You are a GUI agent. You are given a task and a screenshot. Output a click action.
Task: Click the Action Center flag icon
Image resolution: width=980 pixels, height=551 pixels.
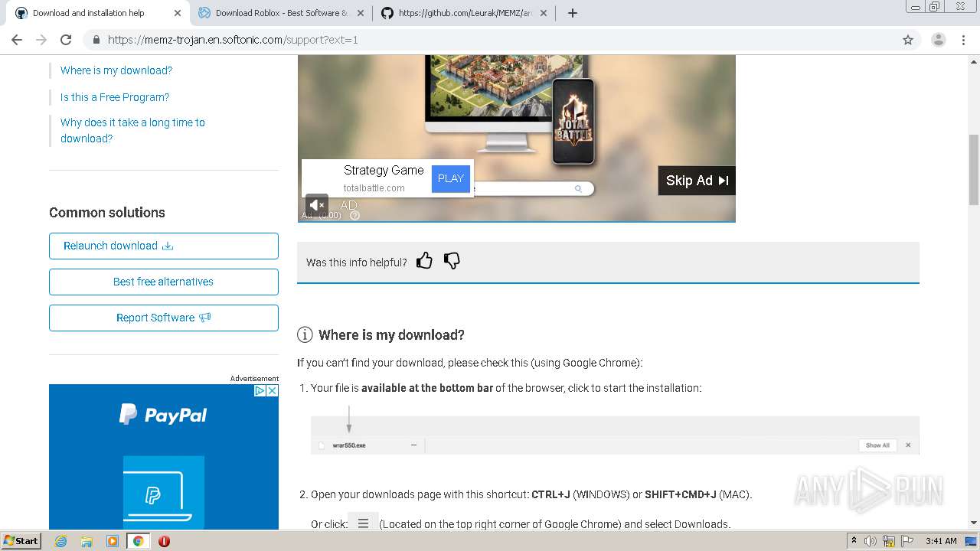(x=907, y=541)
